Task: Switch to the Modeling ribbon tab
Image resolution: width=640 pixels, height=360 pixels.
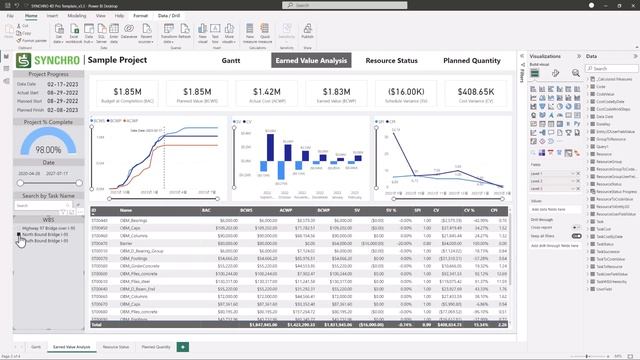Action: pyautogui.click(x=77, y=16)
